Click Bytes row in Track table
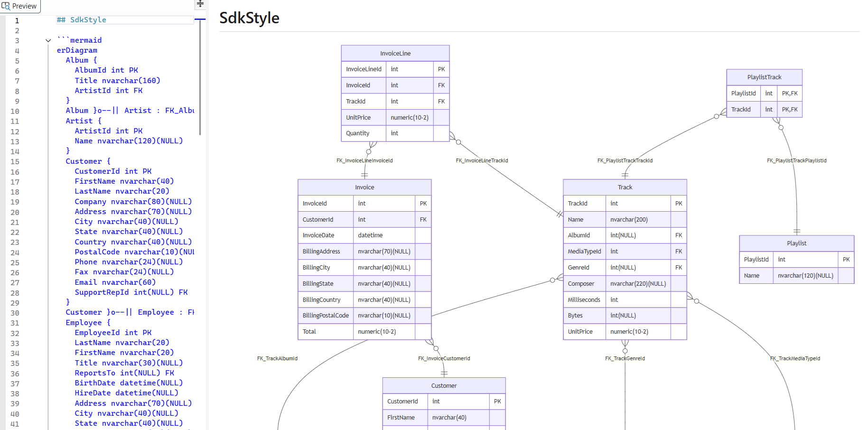This screenshot has height=430, width=868. point(625,316)
